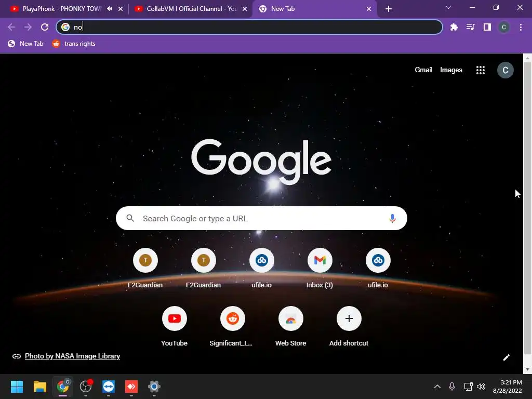Open Images link
The width and height of the screenshot is (532, 399).
coord(451,70)
